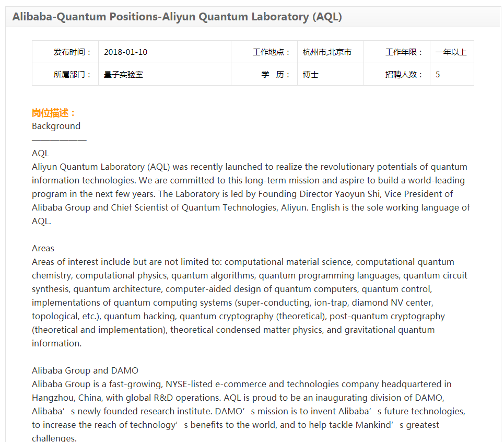
Task: Click the 工作年限 label
Action: tap(404, 52)
